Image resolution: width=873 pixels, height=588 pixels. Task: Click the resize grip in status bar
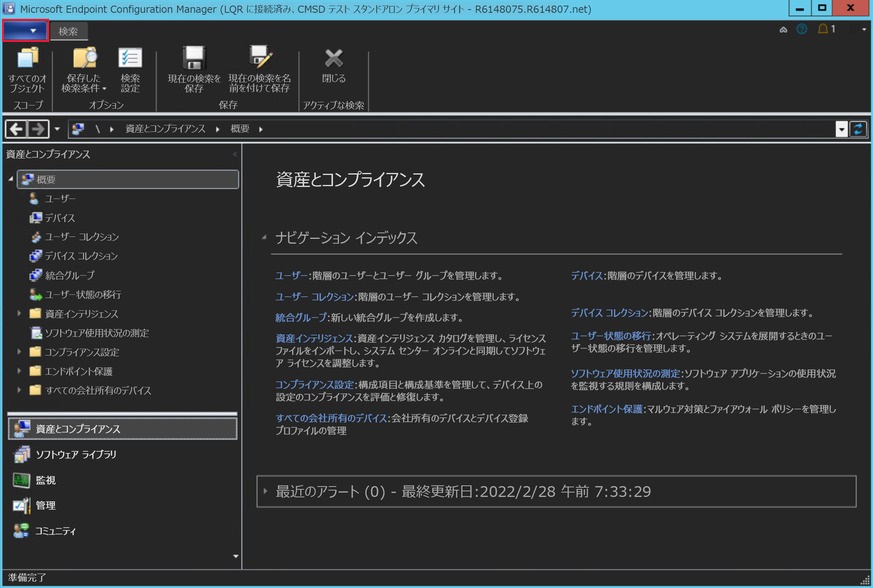tap(865, 580)
